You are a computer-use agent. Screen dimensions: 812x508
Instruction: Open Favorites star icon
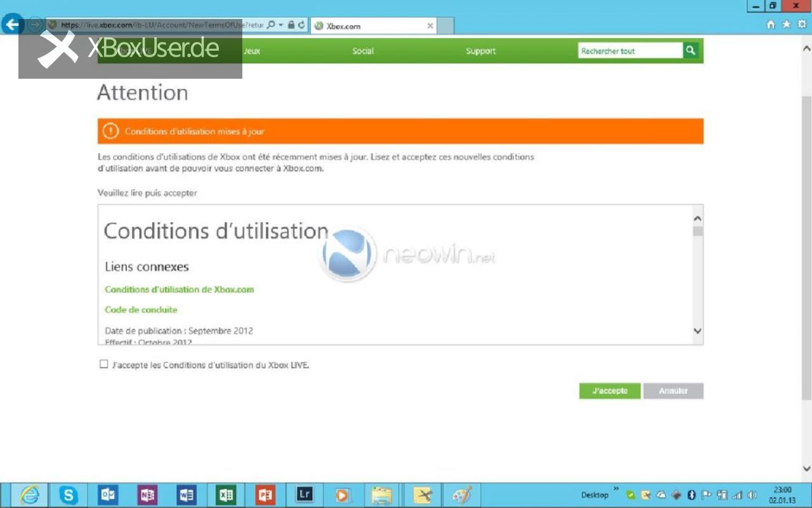coord(786,24)
